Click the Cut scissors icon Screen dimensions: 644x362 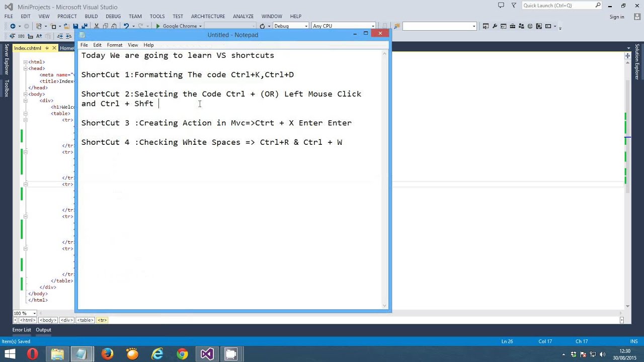pos(96,26)
